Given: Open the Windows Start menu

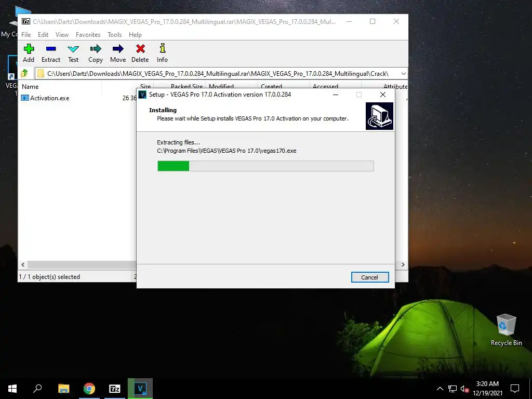Looking at the screenshot, I should click(12, 389).
